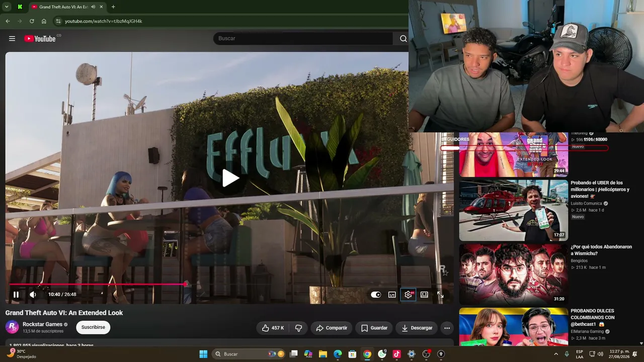Open Task View on the taskbar
644x362 pixels.
[294, 354]
